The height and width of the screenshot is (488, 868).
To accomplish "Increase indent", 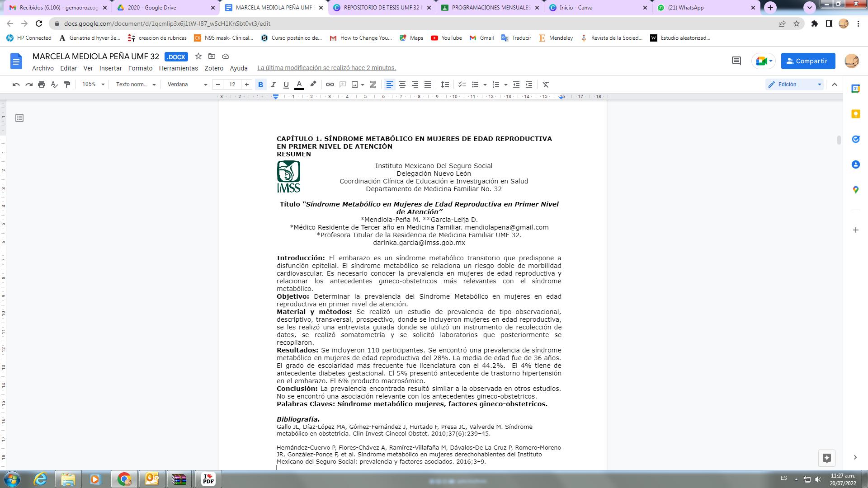I will pyautogui.click(x=529, y=84).
